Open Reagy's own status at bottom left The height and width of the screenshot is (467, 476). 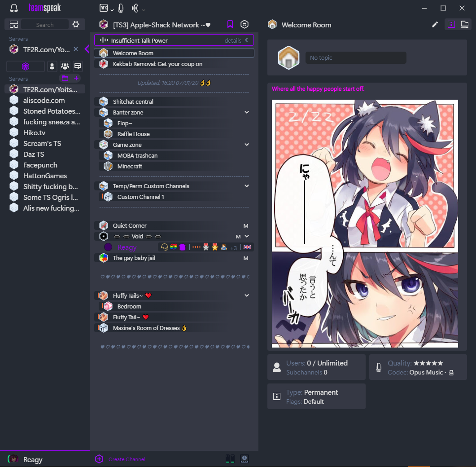pyautogui.click(x=26, y=459)
